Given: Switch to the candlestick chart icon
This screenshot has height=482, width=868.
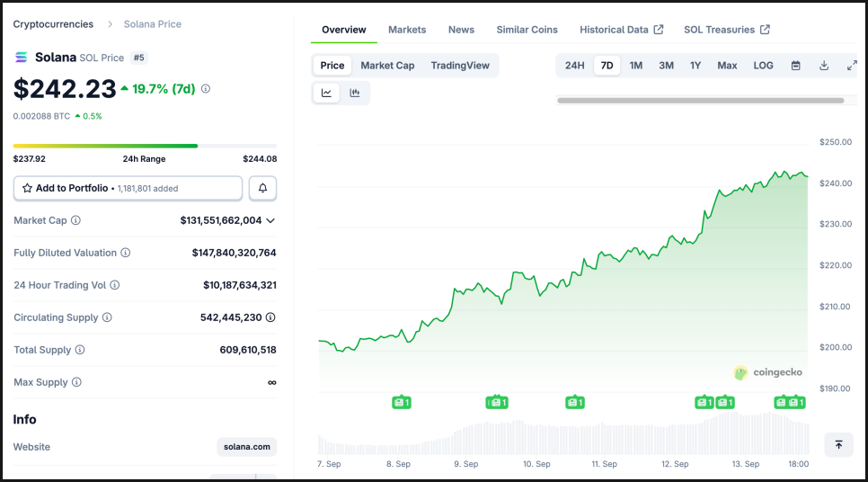Looking at the screenshot, I should (355, 94).
